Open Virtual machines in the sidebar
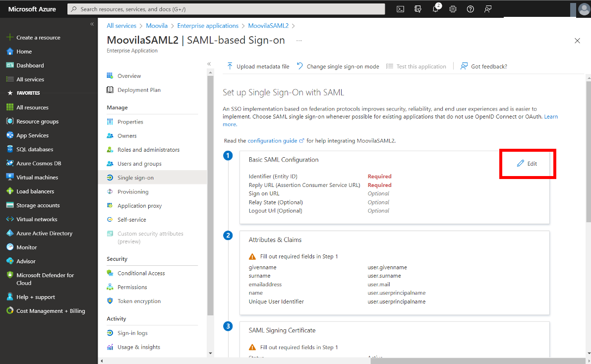 point(37,178)
